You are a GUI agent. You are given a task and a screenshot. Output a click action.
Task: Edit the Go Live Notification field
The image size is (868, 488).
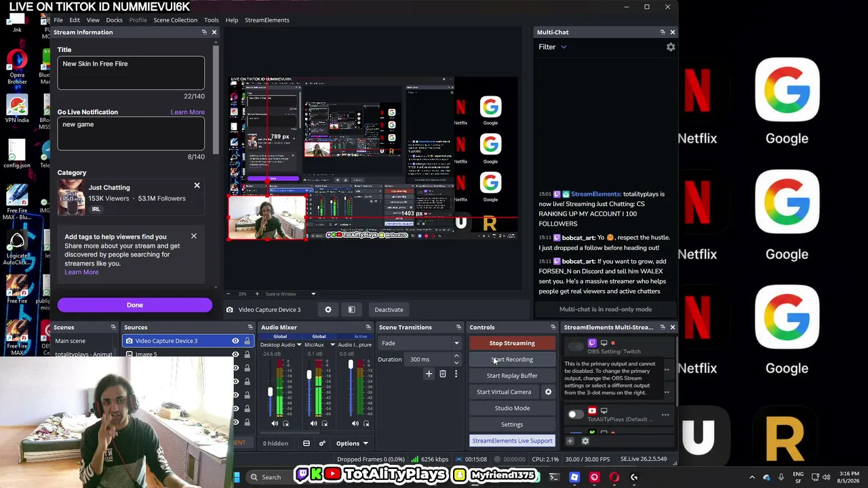point(131,134)
